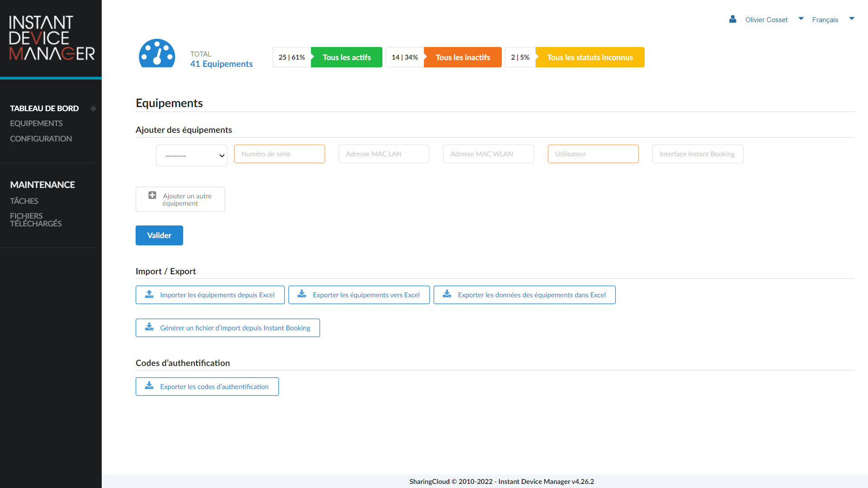868x488 pixels.
Task: Click the user profile icon
Action: [733, 19]
